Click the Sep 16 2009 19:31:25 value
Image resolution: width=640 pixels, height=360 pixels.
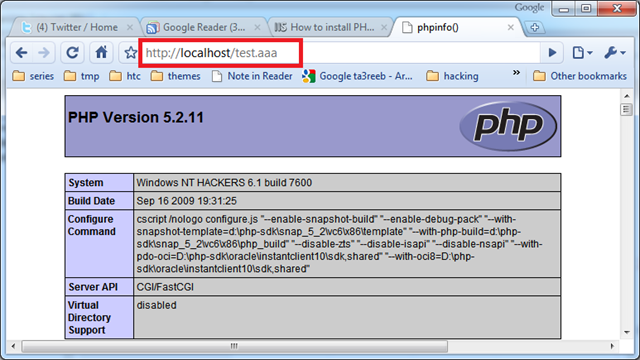coord(187,201)
